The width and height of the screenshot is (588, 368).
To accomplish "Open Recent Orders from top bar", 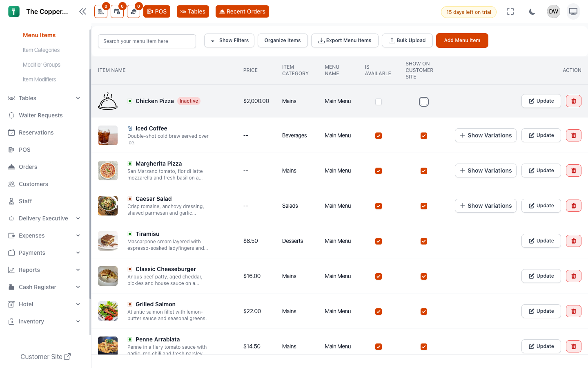I will 242,11.
